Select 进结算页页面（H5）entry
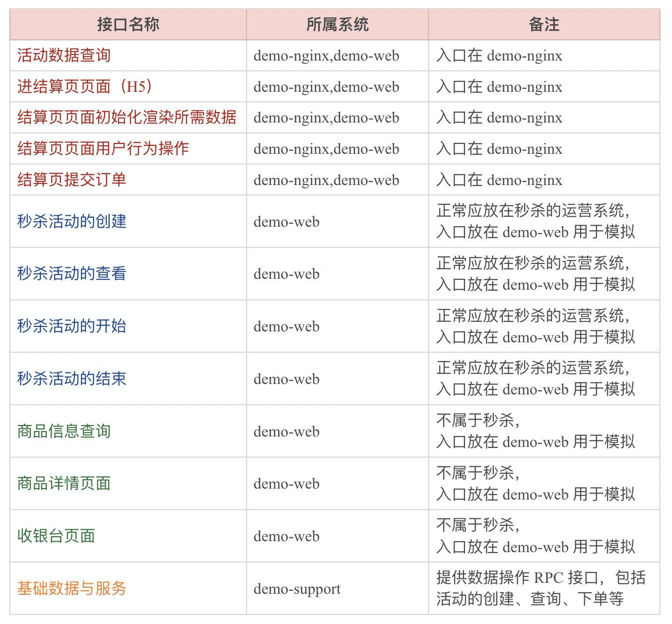Screen dimensions: 672x624 (84, 86)
